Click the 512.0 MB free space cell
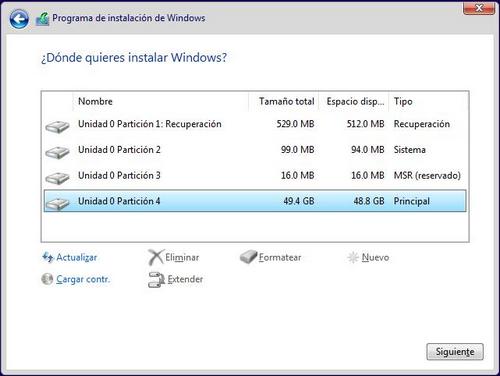Viewport: 500px width, 376px height. click(x=365, y=124)
